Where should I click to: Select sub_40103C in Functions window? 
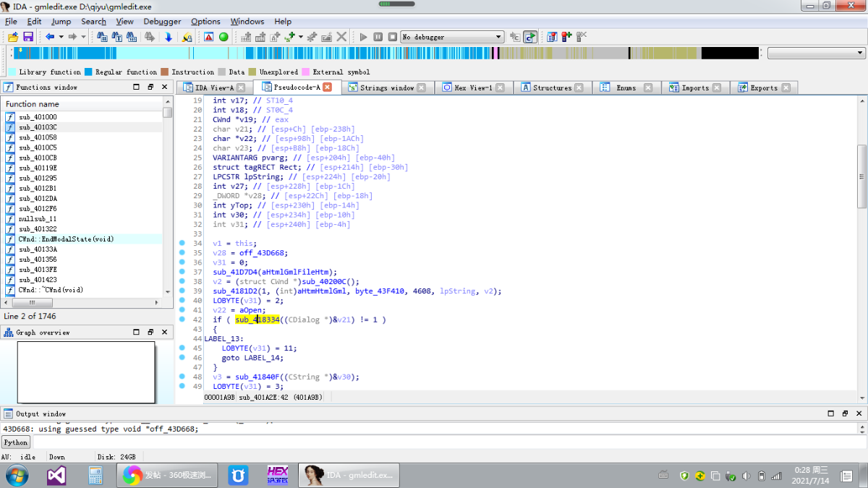coord(82,127)
